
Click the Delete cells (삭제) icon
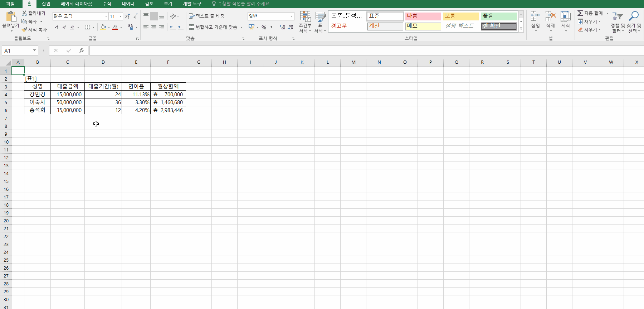(551, 16)
